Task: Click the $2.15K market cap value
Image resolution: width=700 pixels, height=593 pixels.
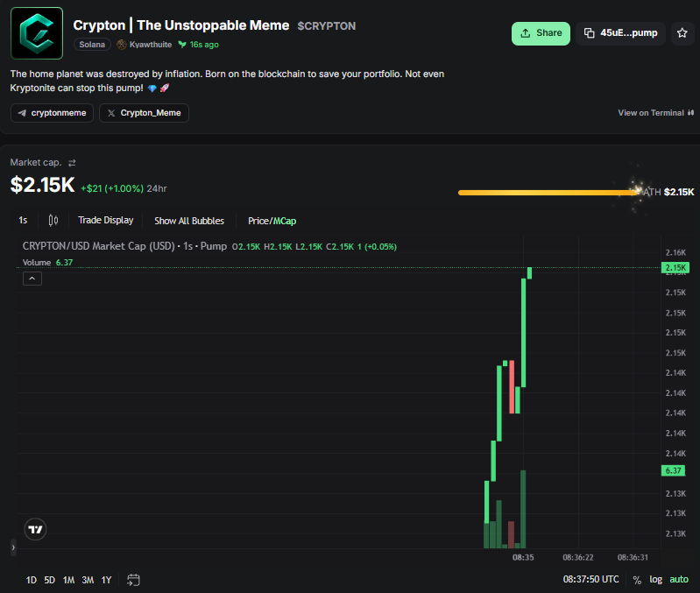Action: [42, 185]
